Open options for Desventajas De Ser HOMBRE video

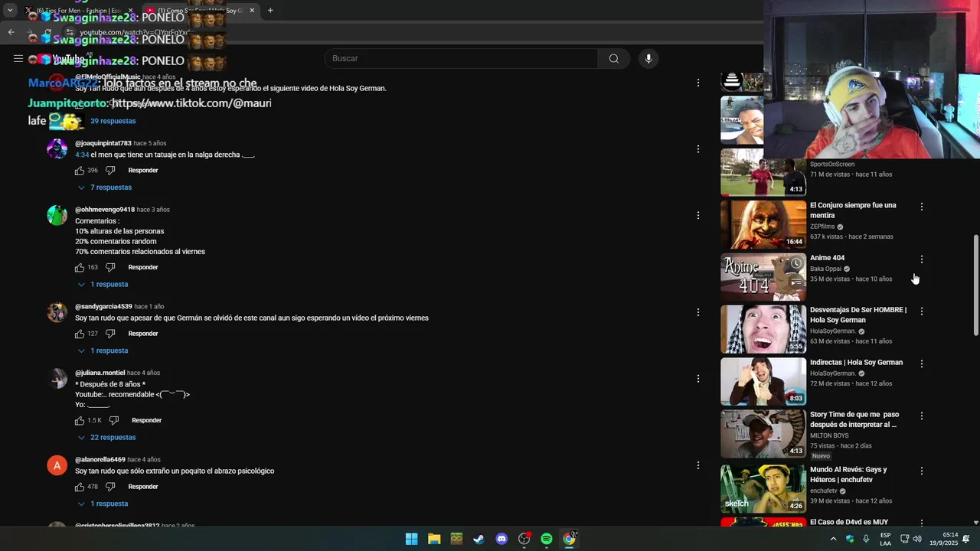click(x=922, y=311)
